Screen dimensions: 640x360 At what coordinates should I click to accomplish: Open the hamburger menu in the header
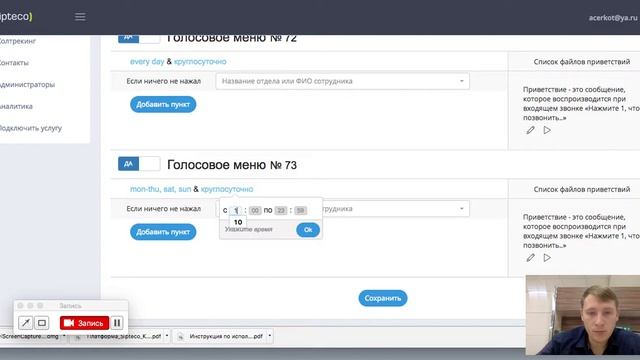pos(80,17)
